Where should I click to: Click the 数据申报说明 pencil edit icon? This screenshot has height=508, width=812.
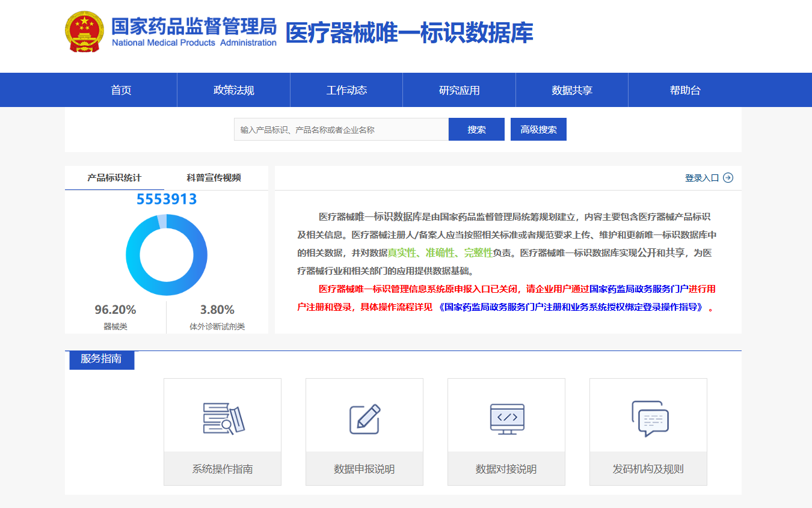pyautogui.click(x=364, y=418)
